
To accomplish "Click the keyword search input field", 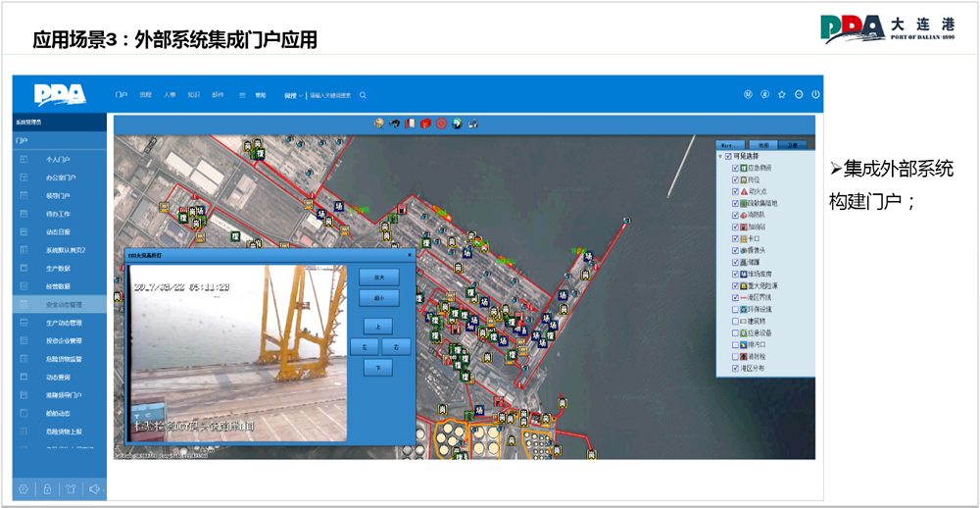I will 331,95.
